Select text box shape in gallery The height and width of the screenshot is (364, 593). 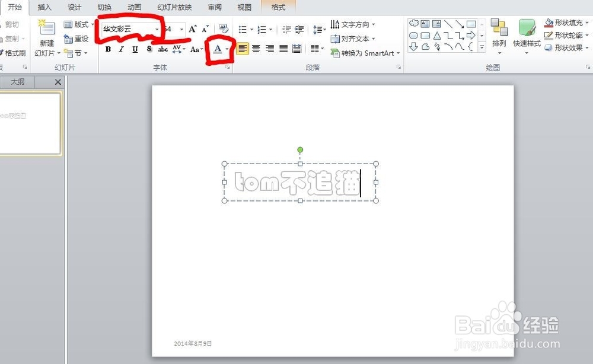pyautogui.click(x=425, y=24)
